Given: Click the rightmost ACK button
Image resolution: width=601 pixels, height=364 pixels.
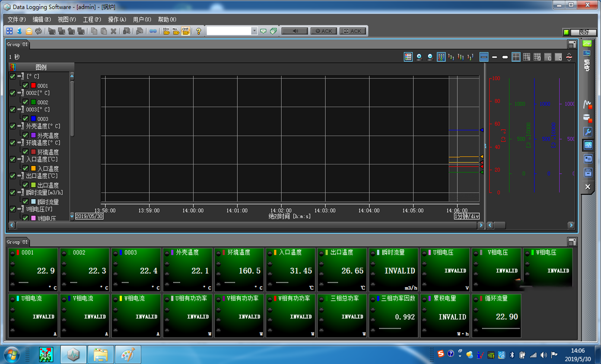Looking at the screenshot, I should 353,31.
